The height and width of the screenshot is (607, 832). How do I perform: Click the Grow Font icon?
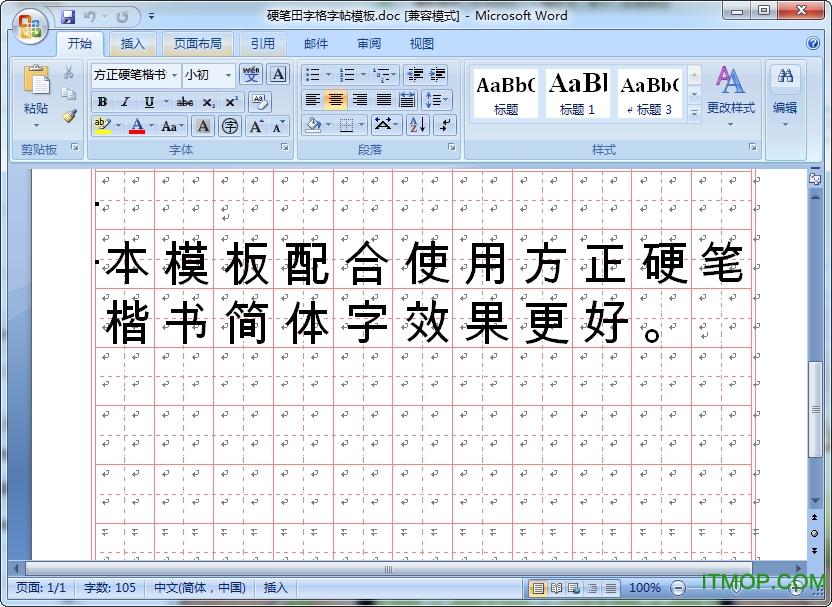click(255, 125)
